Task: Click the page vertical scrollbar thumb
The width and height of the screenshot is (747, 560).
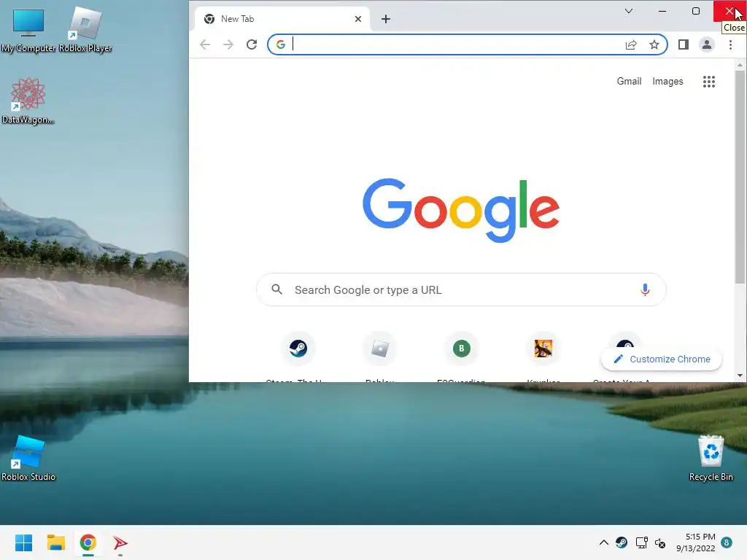Action: [740, 177]
